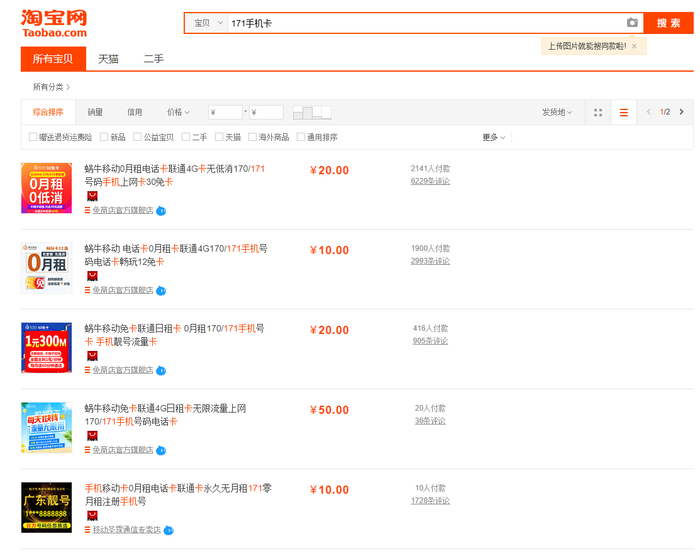
Task: Sort by 综合排序
Action: click(48, 112)
